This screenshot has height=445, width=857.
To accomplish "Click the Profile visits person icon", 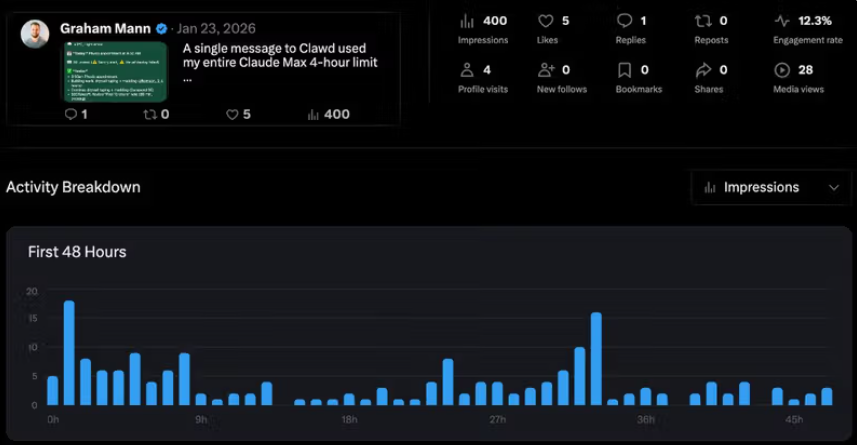I will pyautogui.click(x=467, y=70).
